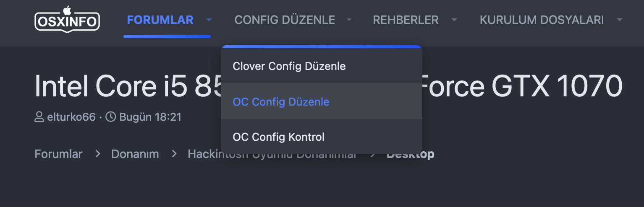Viewport: 644px width, 207px height.
Task: Click the user icon beside elturko66
Action: click(x=39, y=117)
